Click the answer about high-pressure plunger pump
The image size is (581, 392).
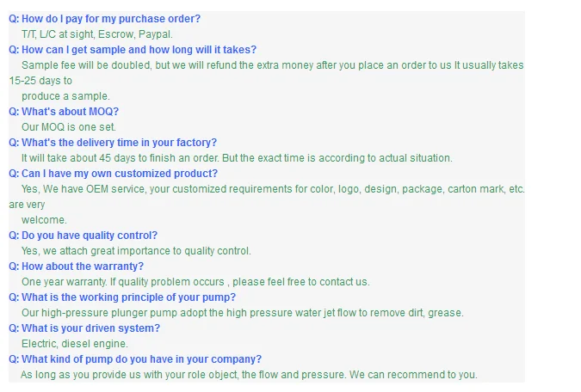pyautogui.click(x=242, y=313)
